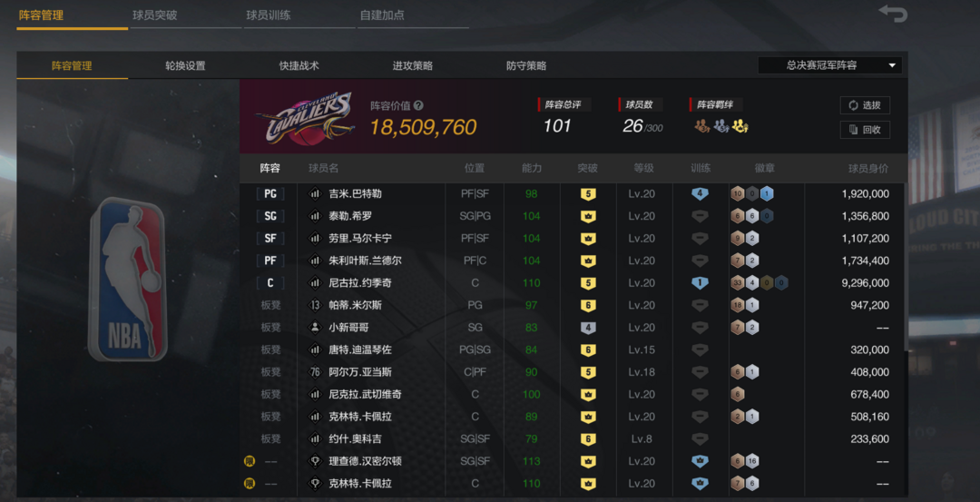Screen dimensions: 980x502
Task: Click the help icon beside 阵容价值
Action: 418,105
